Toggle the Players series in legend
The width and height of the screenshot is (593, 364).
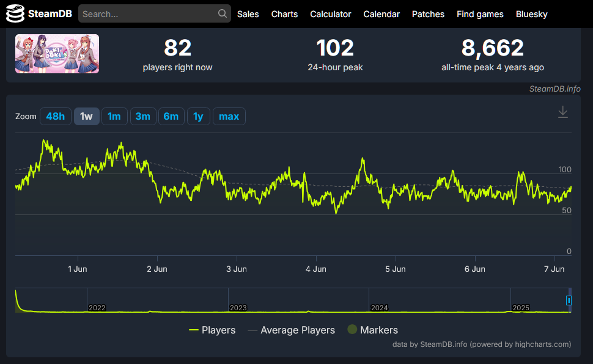click(x=212, y=330)
